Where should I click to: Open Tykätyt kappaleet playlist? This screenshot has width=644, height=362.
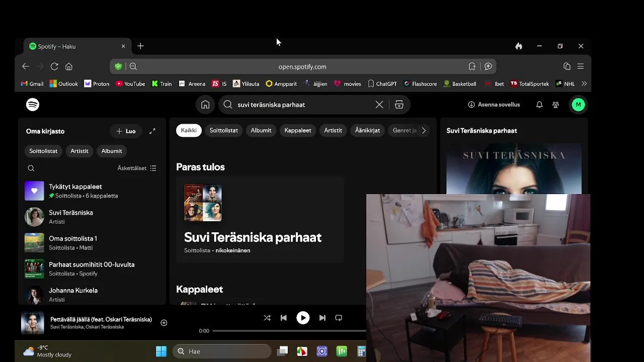[92, 191]
